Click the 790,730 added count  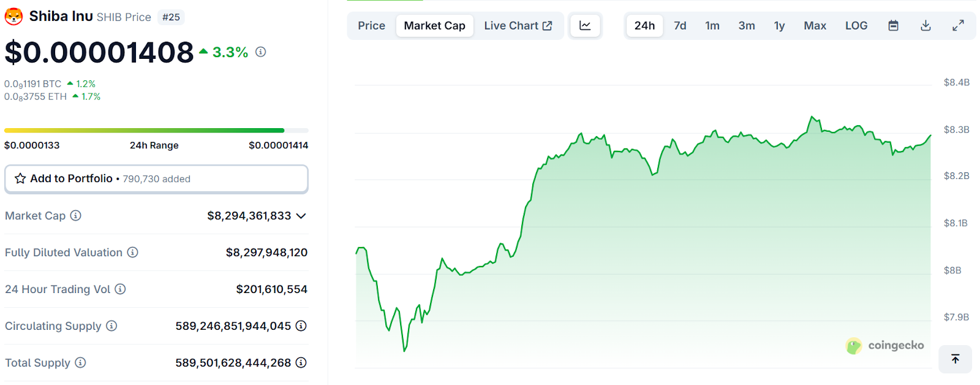(x=157, y=179)
